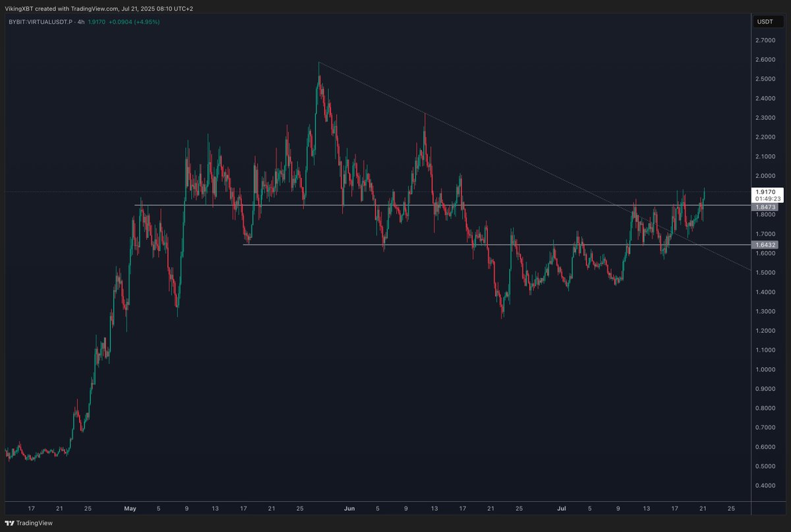
Task: Click the 2.7000 price axis label
Action: tap(765, 40)
